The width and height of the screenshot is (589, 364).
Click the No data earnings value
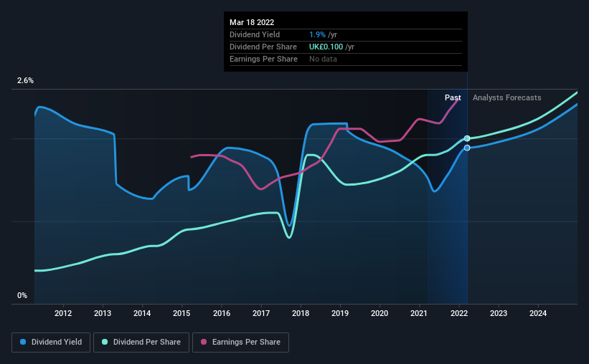pos(323,59)
